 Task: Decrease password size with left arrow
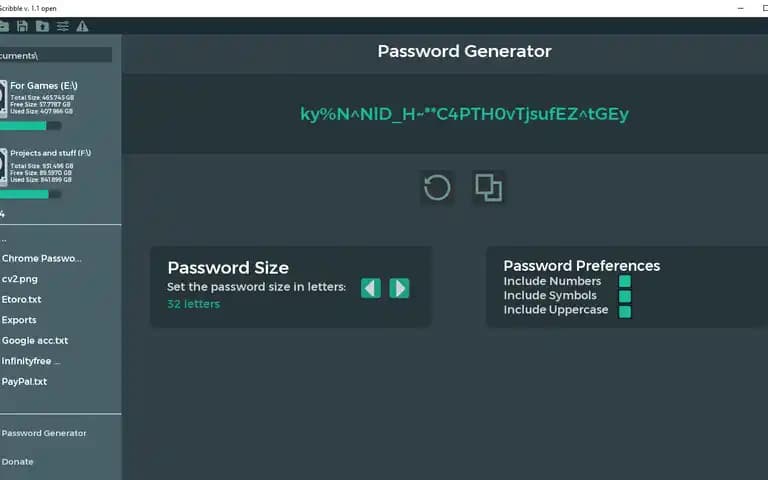[371, 288]
